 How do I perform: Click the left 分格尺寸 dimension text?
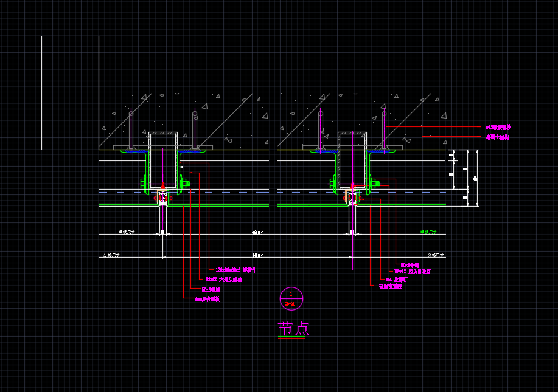[x=111, y=255]
